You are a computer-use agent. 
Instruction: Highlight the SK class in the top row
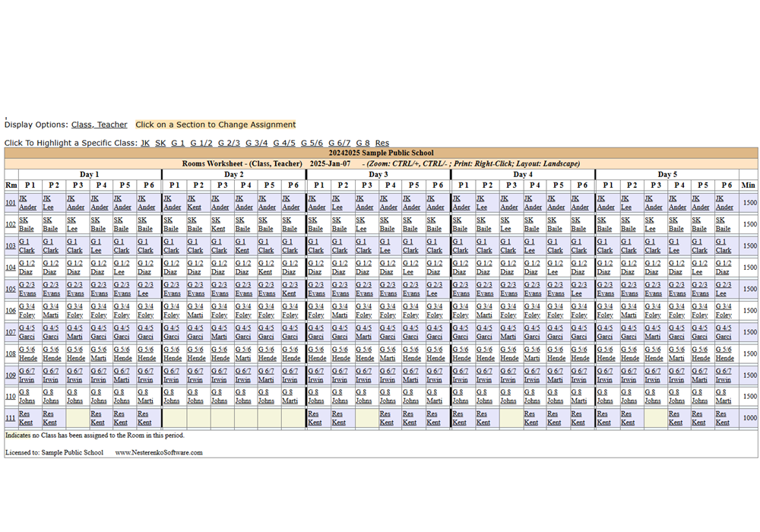tap(160, 143)
